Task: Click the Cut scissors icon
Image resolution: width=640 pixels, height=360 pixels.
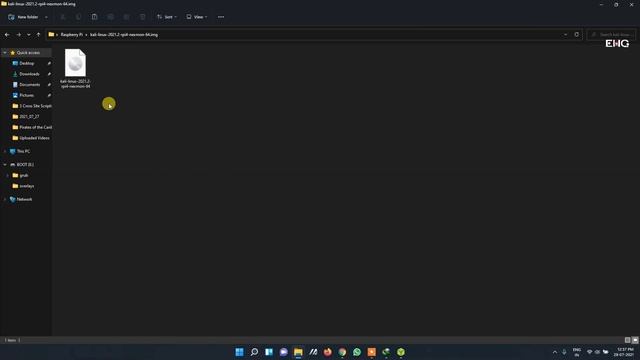Action: [x=63, y=17]
